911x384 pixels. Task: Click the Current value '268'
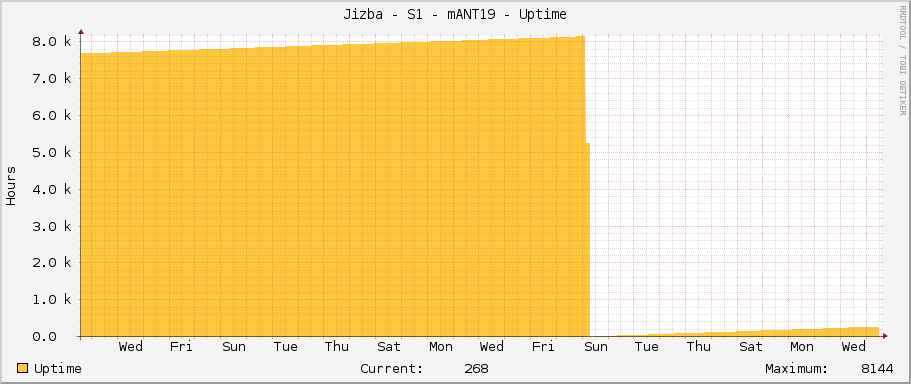point(476,369)
